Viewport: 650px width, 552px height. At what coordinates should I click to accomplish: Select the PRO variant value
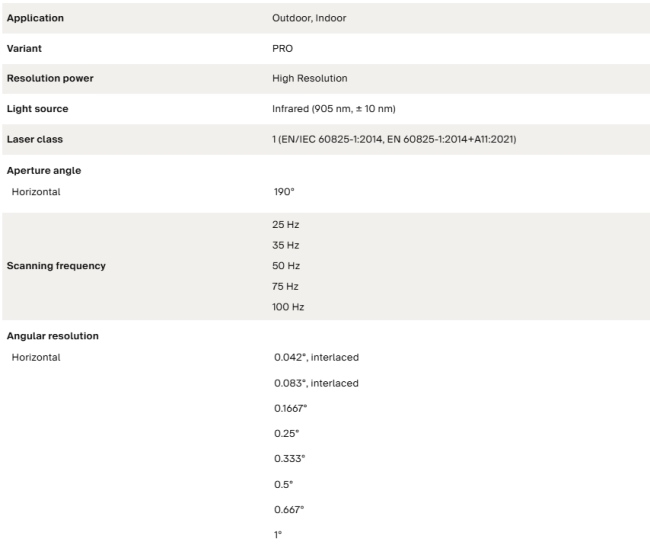click(282, 48)
